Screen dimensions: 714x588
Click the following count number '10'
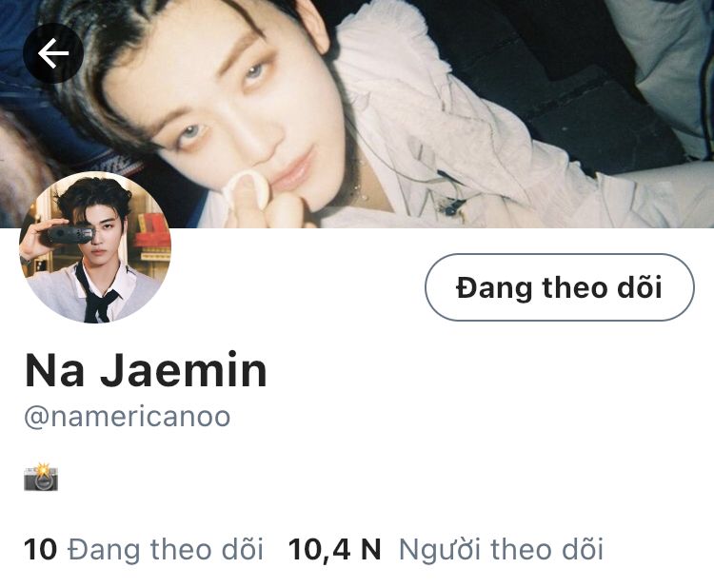(40, 549)
